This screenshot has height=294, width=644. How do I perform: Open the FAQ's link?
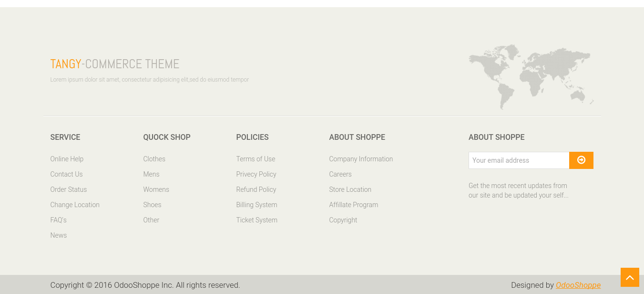point(58,220)
